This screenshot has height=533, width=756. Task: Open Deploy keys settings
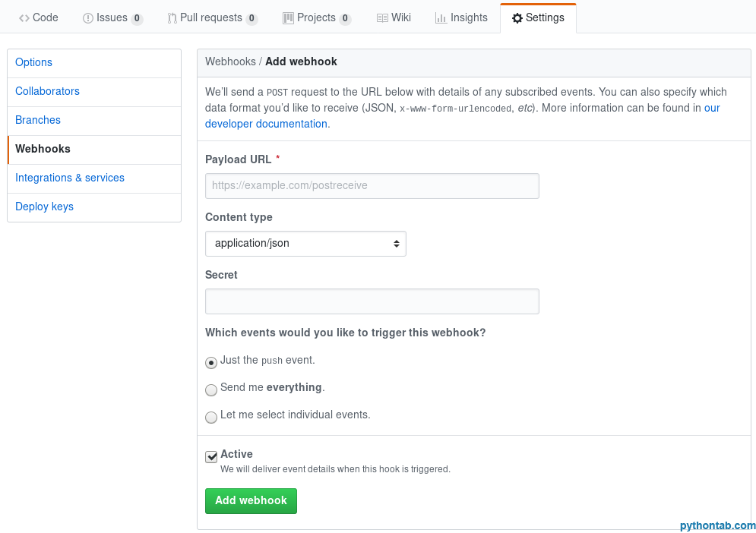94,207
